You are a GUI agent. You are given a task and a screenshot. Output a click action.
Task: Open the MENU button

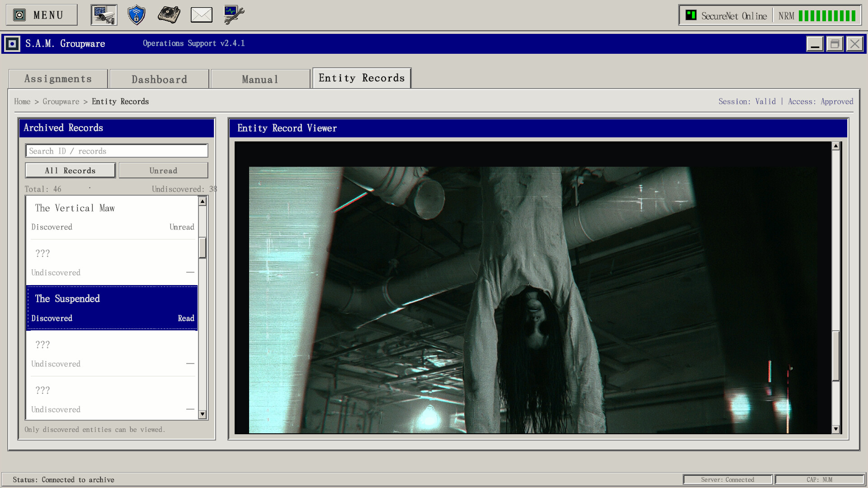tap(42, 15)
